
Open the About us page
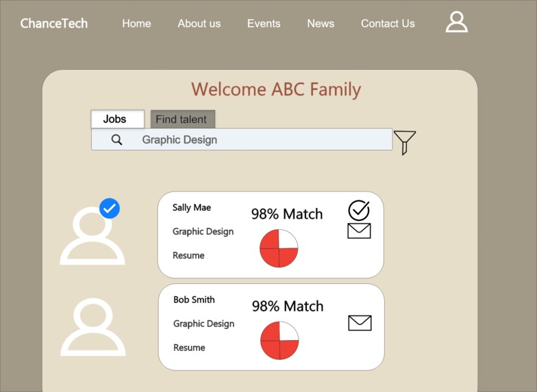point(199,23)
